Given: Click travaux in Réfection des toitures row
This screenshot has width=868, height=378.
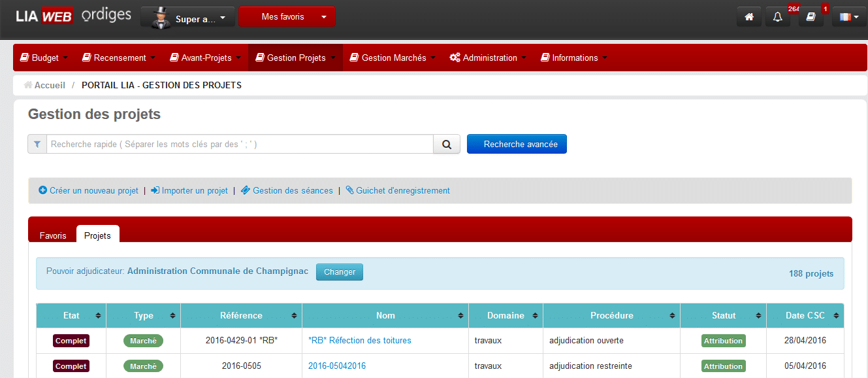Looking at the screenshot, I should pos(489,341).
